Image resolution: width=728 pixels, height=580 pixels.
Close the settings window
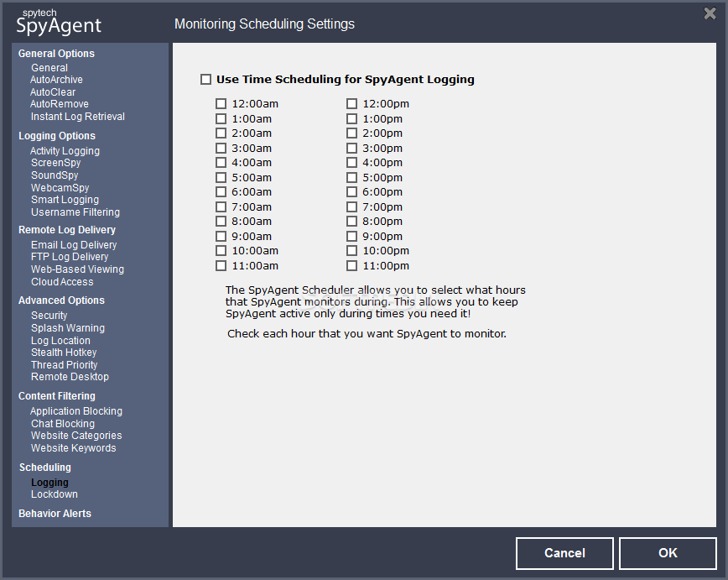pyautogui.click(x=710, y=13)
